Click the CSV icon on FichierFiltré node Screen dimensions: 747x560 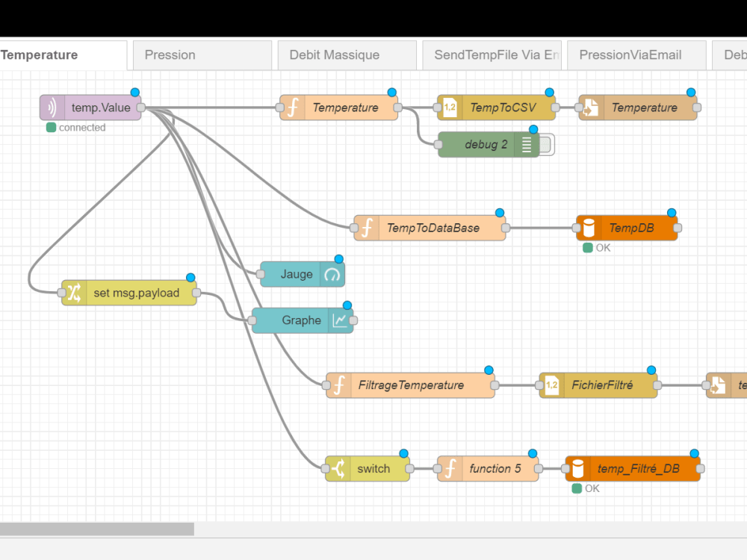pyautogui.click(x=551, y=385)
